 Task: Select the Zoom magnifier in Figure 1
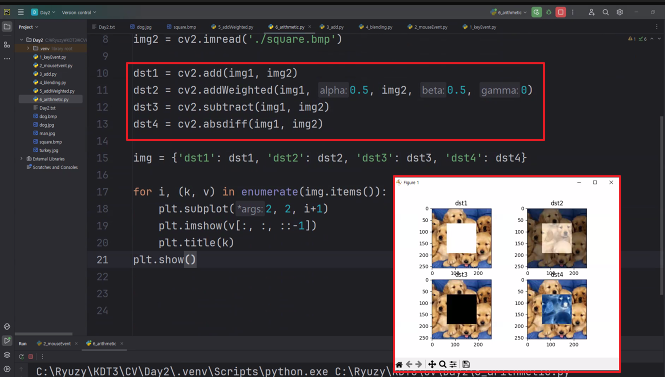(x=442, y=364)
